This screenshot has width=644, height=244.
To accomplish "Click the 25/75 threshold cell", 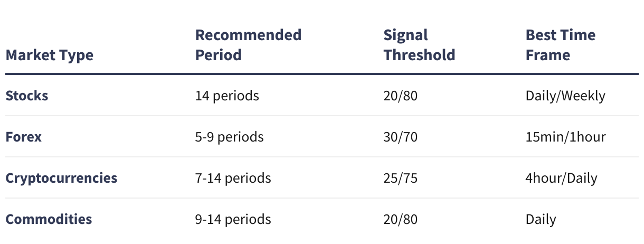I will [401, 178].
